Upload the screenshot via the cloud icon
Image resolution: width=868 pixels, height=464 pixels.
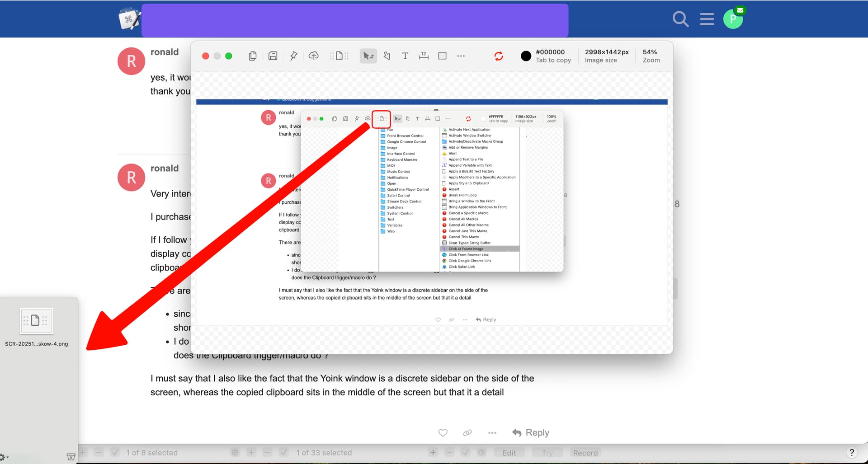click(313, 56)
